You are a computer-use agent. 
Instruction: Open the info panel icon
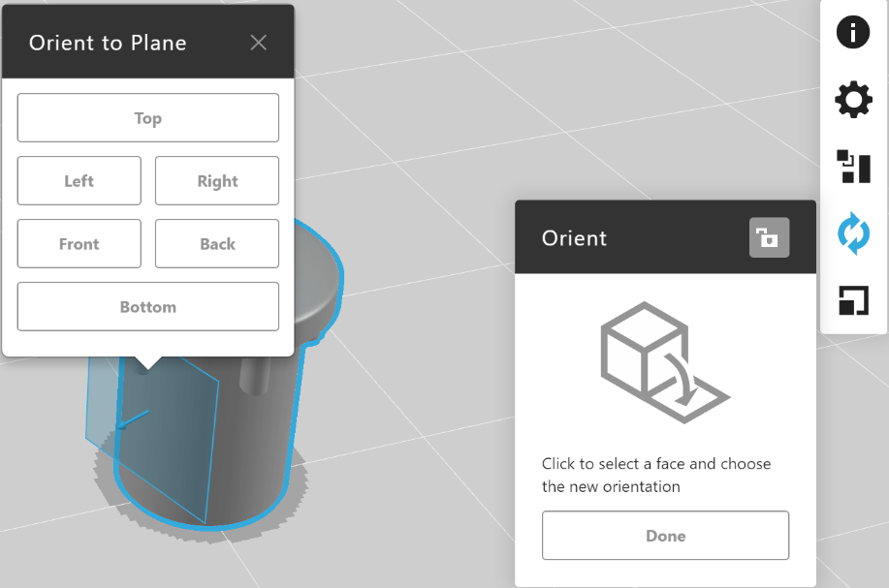(x=853, y=32)
